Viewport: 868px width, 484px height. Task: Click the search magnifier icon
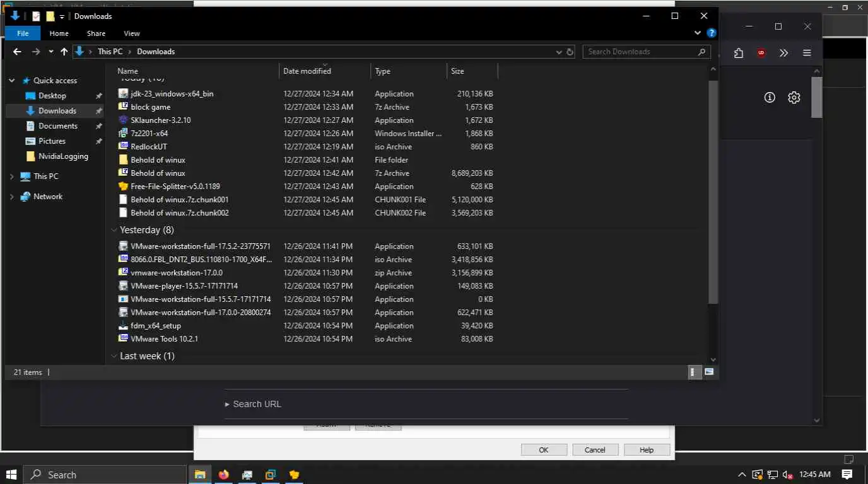click(701, 52)
